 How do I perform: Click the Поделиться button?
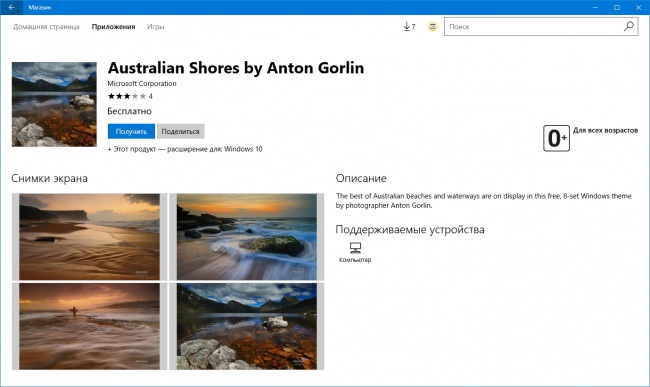point(180,131)
